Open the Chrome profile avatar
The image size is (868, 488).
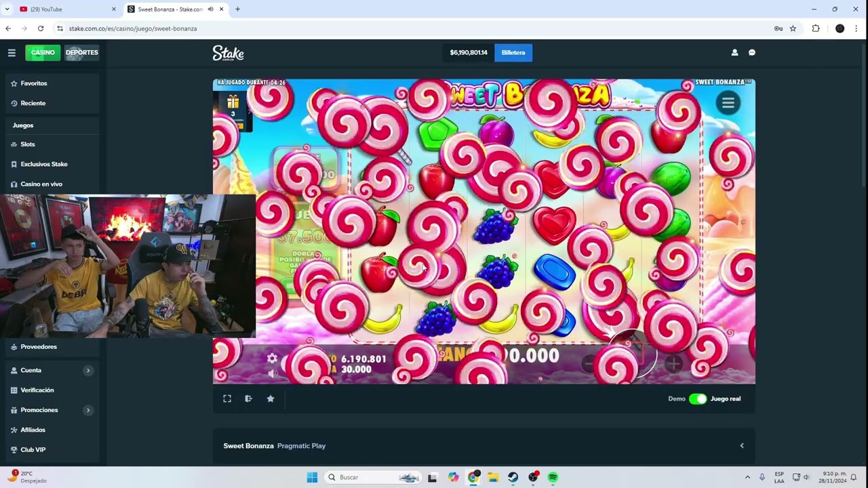click(840, 28)
